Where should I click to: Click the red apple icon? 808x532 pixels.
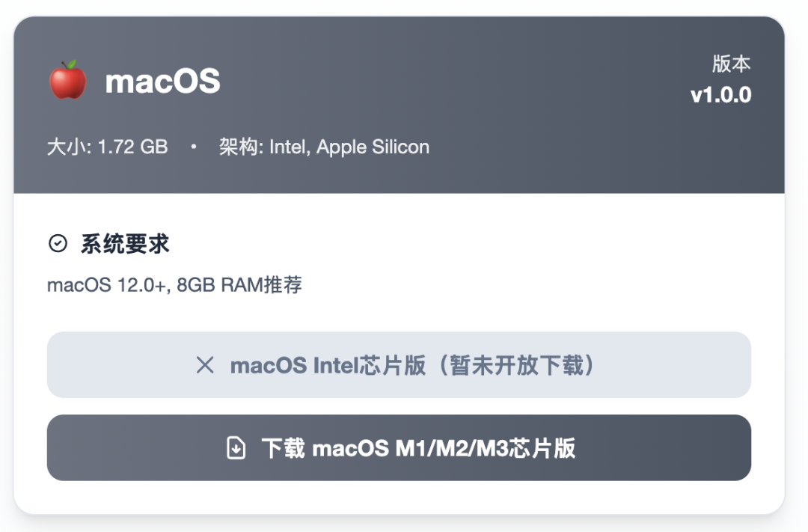(67, 79)
